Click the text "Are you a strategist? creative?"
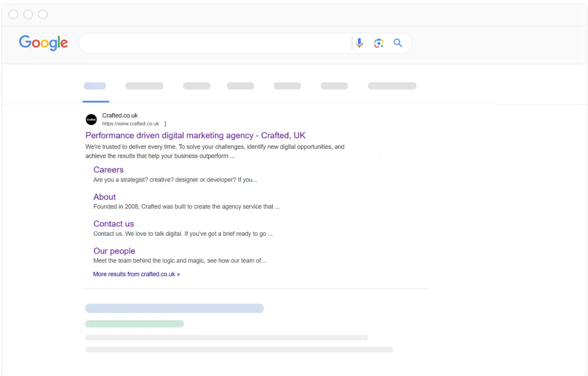Viewport: 588px width, 376px height. (135, 179)
